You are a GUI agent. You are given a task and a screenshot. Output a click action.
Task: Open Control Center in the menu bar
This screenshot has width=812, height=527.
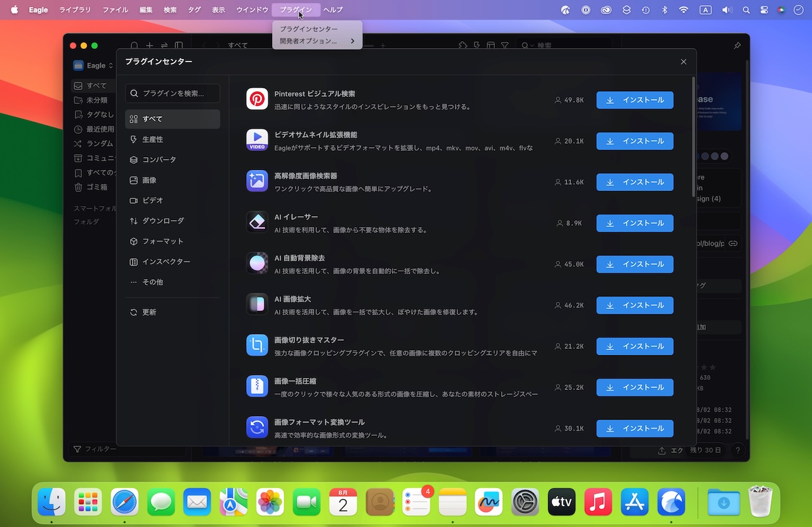pos(764,10)
